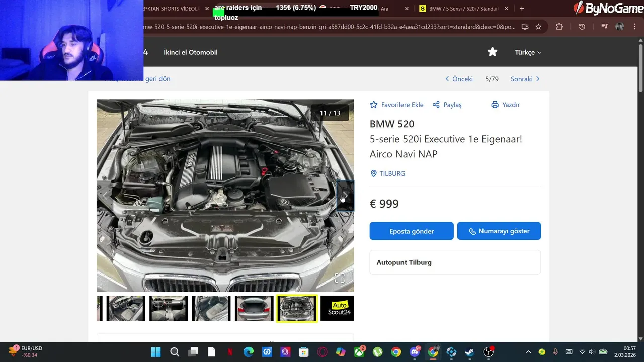Screen dimensions: 644x362
Task: Click the Numarayı göster button
Action: coord(499,231)
